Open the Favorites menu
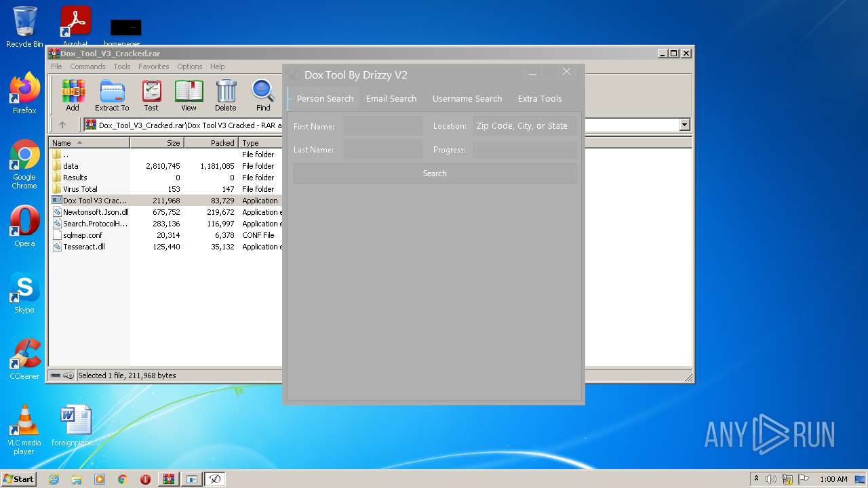This screenshot has height=488, width=868. pyautogui.click(x=154, y=66)
